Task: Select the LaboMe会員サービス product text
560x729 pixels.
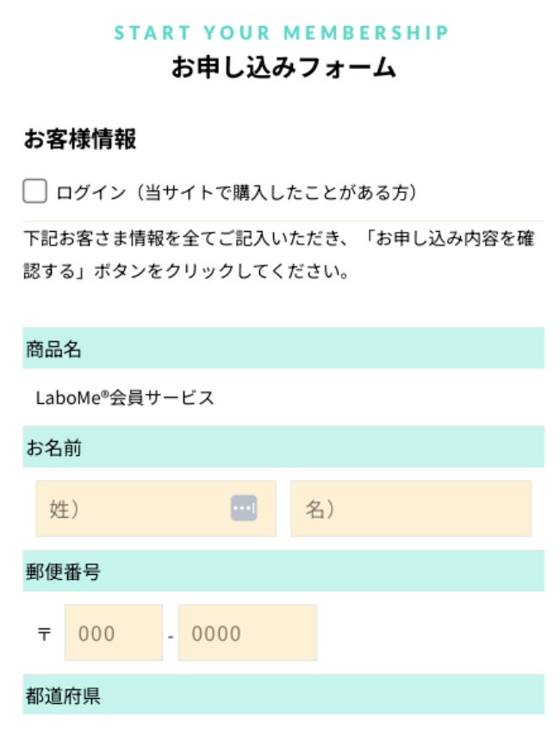Action: pos(125,397)
